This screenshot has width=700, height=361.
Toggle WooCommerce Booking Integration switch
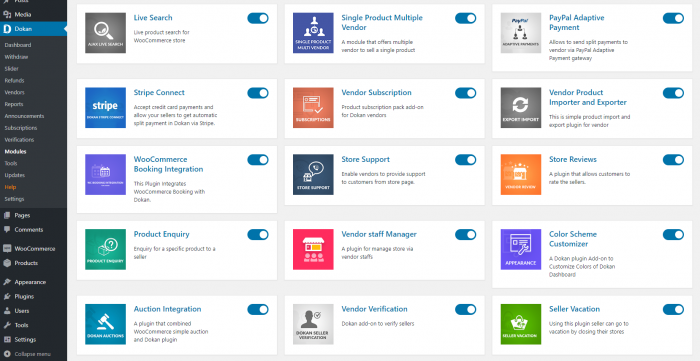258,160
